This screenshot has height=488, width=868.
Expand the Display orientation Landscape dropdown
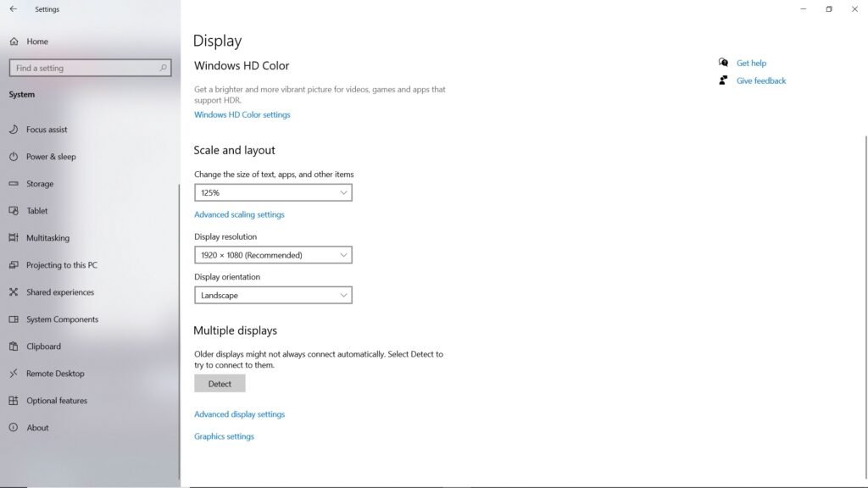273,296
